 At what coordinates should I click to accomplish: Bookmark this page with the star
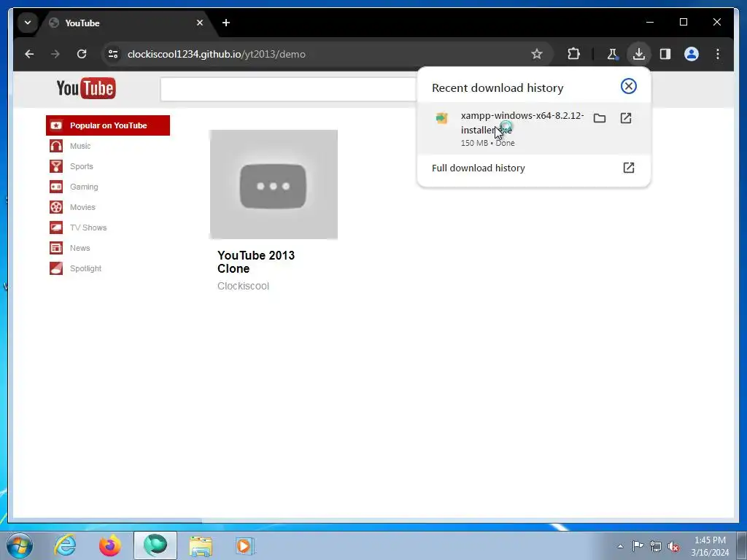[x=537, y=54]
